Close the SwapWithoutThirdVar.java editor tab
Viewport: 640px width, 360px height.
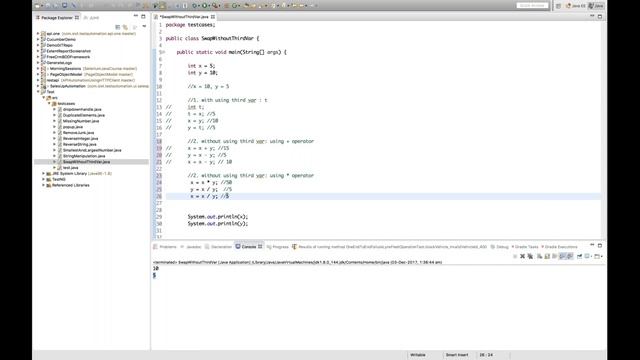pos(213,17)
